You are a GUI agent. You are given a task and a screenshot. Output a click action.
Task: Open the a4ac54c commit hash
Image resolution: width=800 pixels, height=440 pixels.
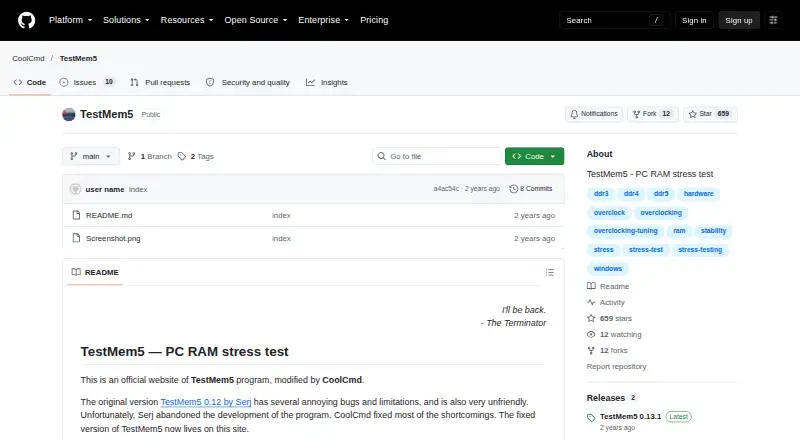[446, 189]
